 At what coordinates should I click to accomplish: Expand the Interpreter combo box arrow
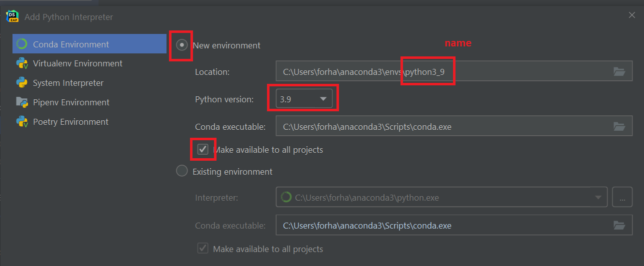point(598,198)
